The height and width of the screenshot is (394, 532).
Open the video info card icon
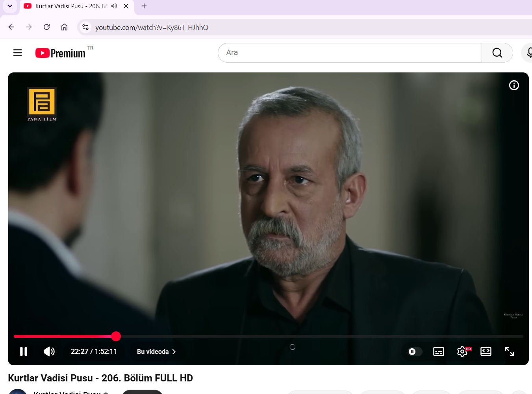point(514,85)
